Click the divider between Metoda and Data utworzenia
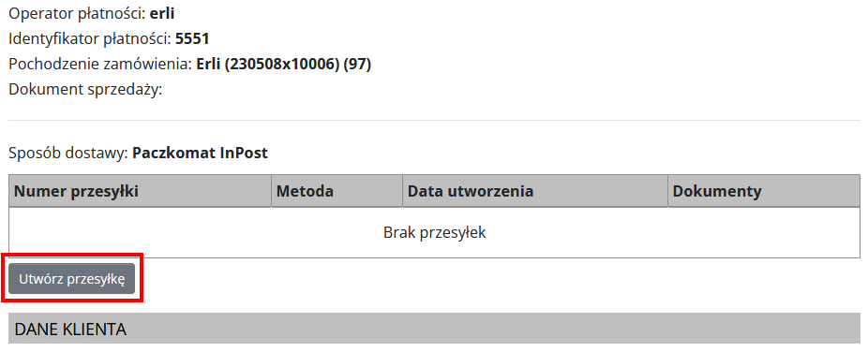 pyautogui.click(x=402, y=191)
